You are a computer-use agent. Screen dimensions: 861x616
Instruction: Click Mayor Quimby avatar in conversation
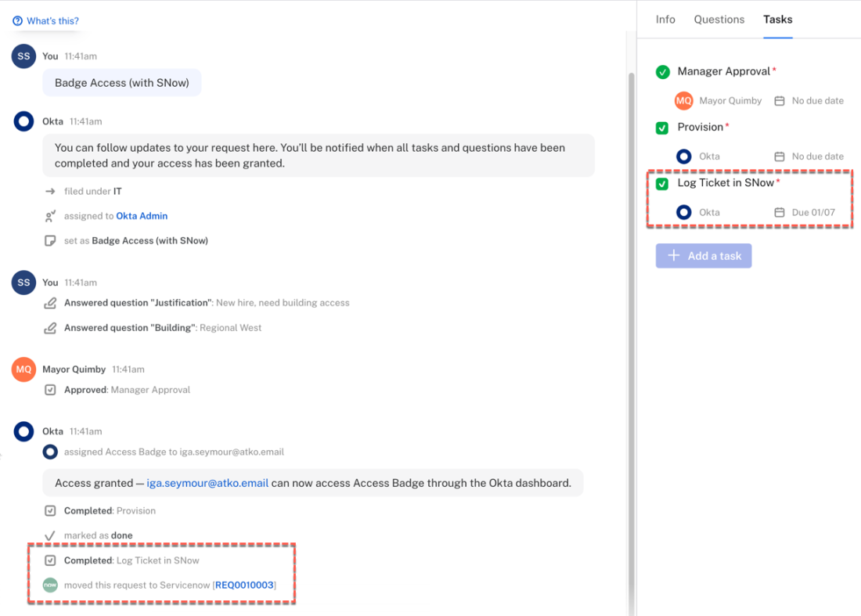(x=23, y=369)
